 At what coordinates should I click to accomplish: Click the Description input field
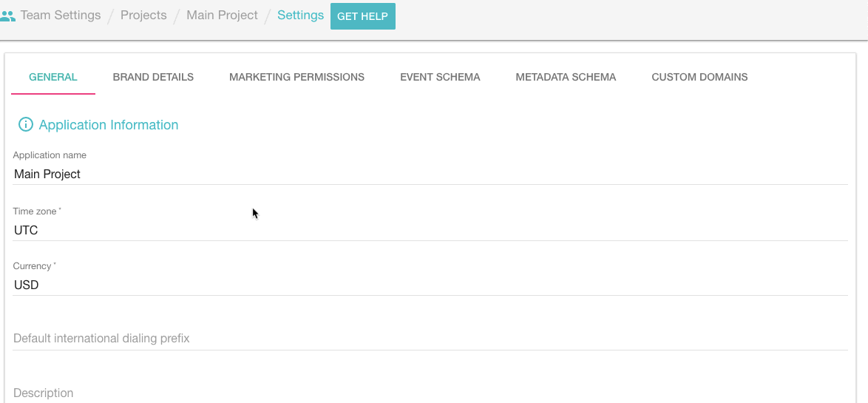(430, 393)
